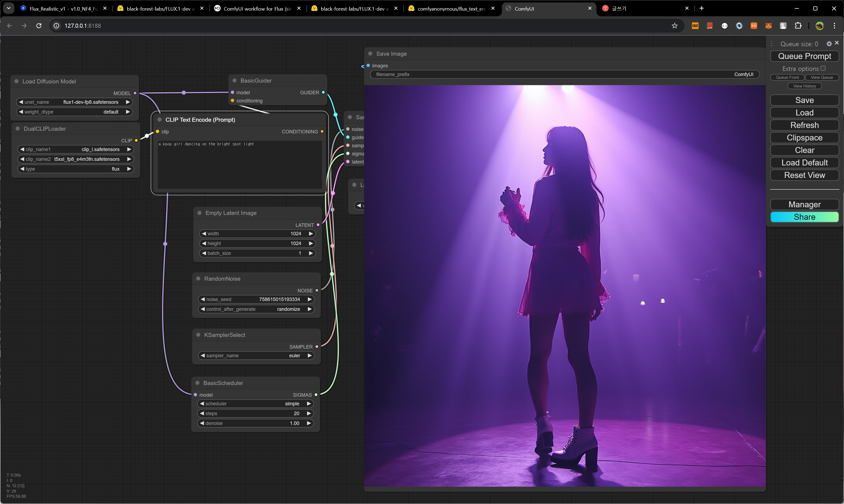Open the Manager button
Screen dimensions: 844x504
804,204
